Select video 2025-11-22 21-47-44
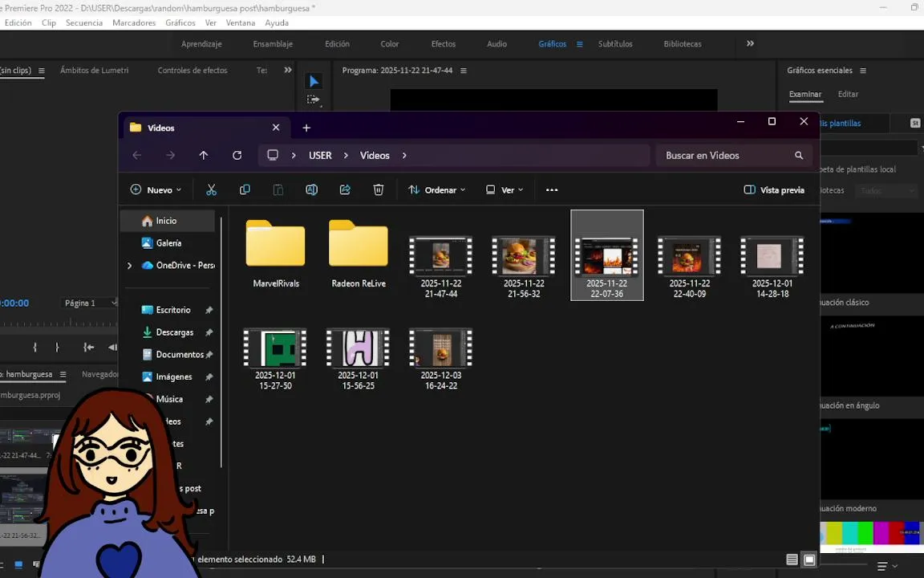Viewport: 924px width, 578px height. pyautogui.click(x=441, y=266)
